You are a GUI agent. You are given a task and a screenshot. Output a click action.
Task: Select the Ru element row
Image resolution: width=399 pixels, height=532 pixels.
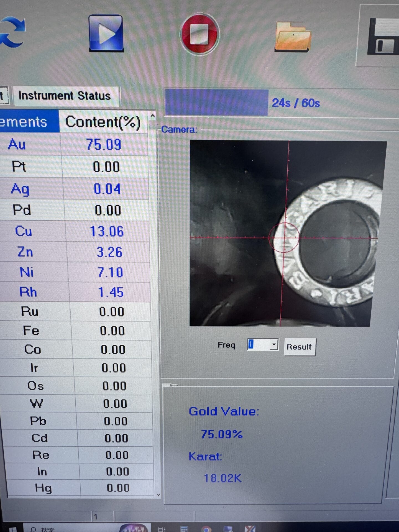pos(75,312)
